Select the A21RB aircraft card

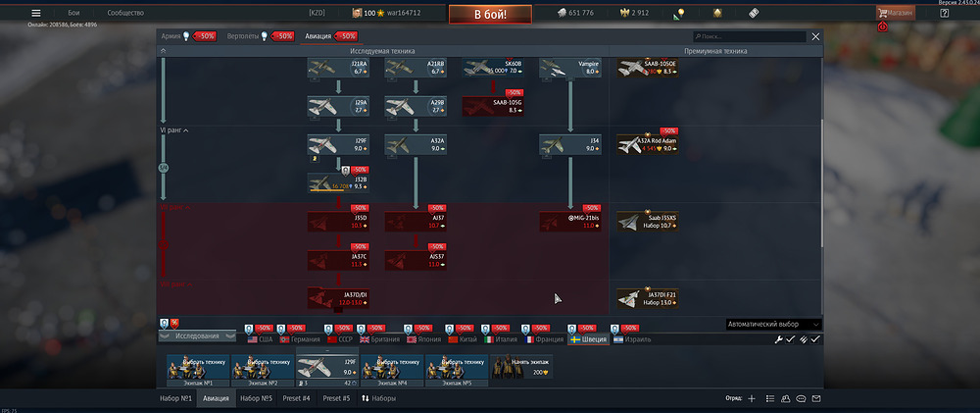click(x=416, y=68)
